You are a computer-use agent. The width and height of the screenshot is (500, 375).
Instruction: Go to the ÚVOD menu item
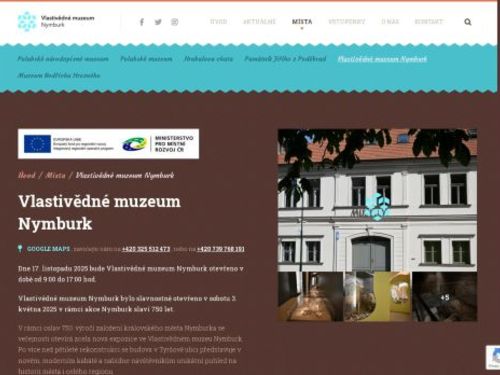click(x=218, y=22)
